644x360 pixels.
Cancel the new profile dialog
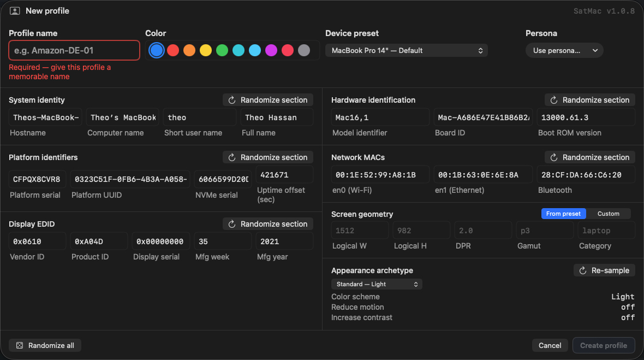coord(550,346)
